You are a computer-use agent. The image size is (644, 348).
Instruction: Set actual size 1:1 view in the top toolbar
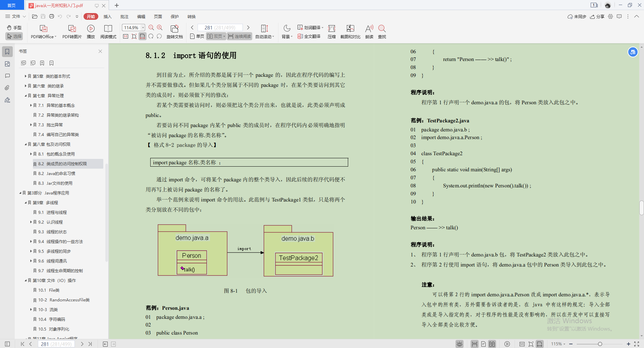point(126,36)
